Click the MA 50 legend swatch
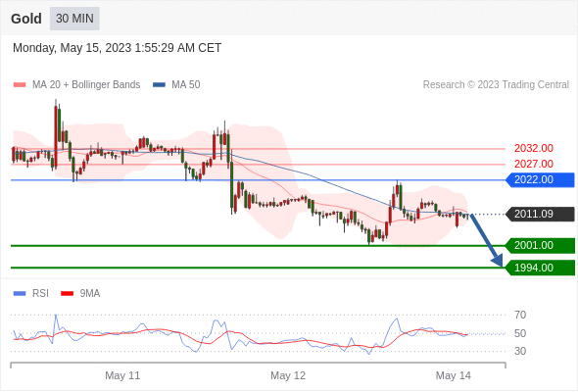The width and height of the screenshot is (578, 392). click(159, 85)
